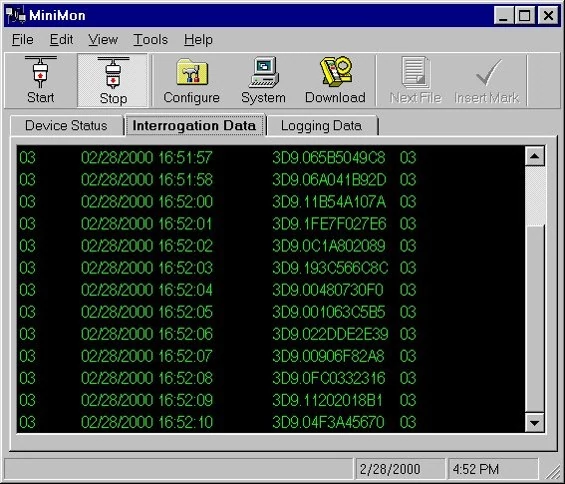Open the Help menu

click(198, 39)
